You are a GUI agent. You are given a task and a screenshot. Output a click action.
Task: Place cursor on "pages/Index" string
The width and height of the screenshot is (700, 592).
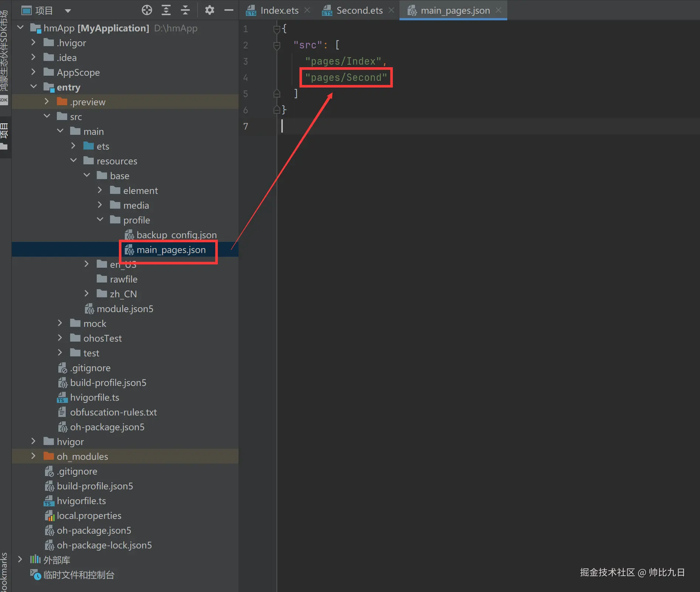pos(343,61)
